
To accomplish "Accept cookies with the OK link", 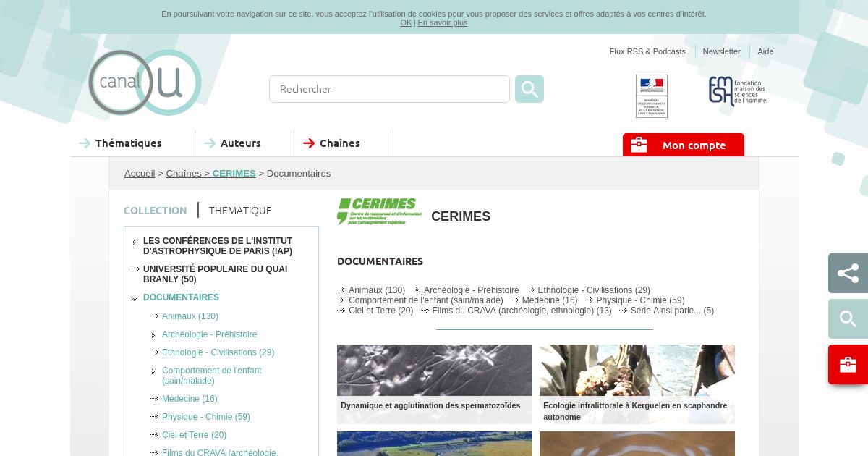I will point(406,22).
